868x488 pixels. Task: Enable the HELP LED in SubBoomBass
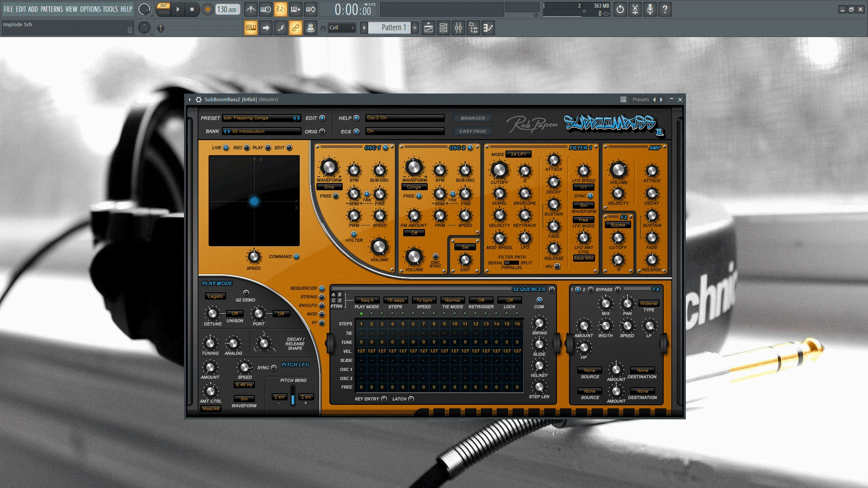coord(357,118)
